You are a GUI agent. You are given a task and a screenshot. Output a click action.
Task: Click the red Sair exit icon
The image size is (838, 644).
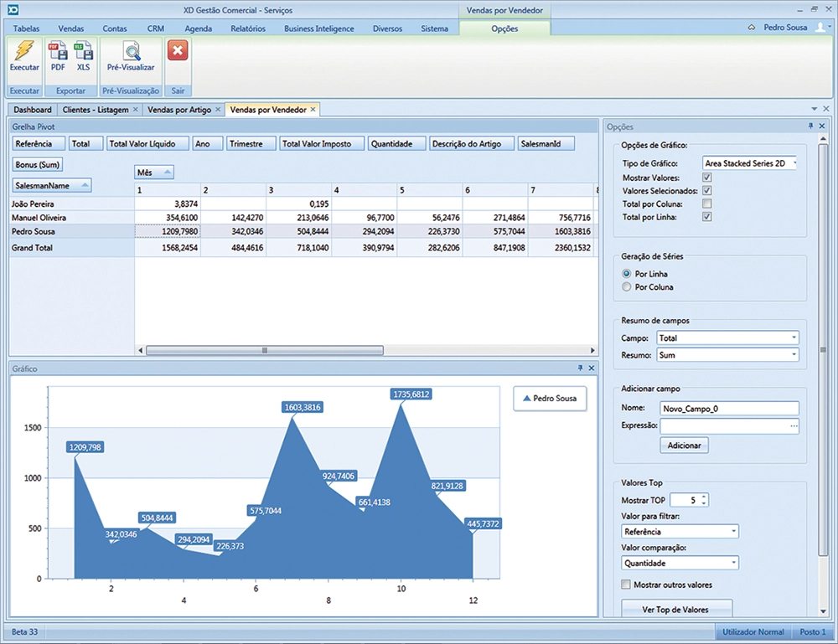point(178,52)
